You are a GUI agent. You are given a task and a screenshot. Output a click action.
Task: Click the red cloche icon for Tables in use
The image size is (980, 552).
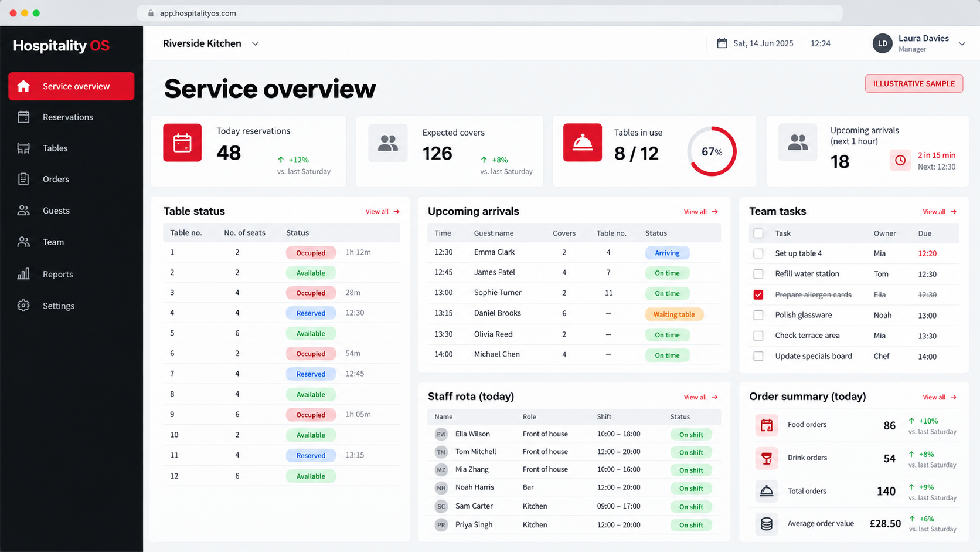(x=583, y=143)
